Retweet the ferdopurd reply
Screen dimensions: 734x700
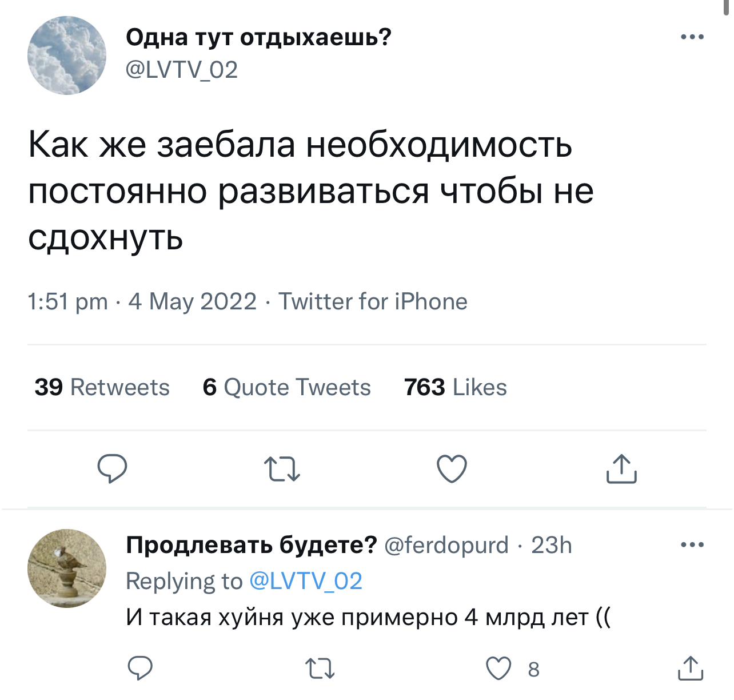(320, 668)
